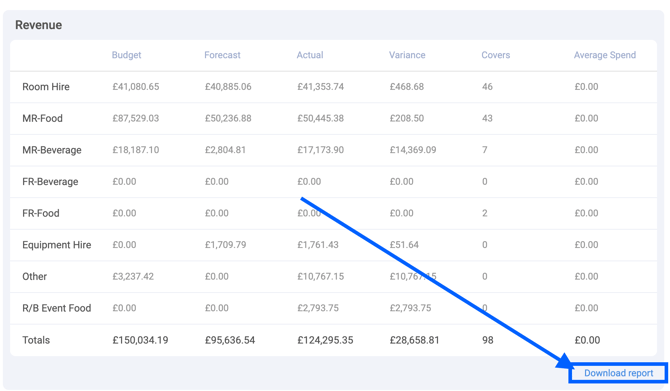The height and width of the screenshot is (391, 670).
Task: Select R/B Event Food budget £0.00
Action: click(124, 308)
